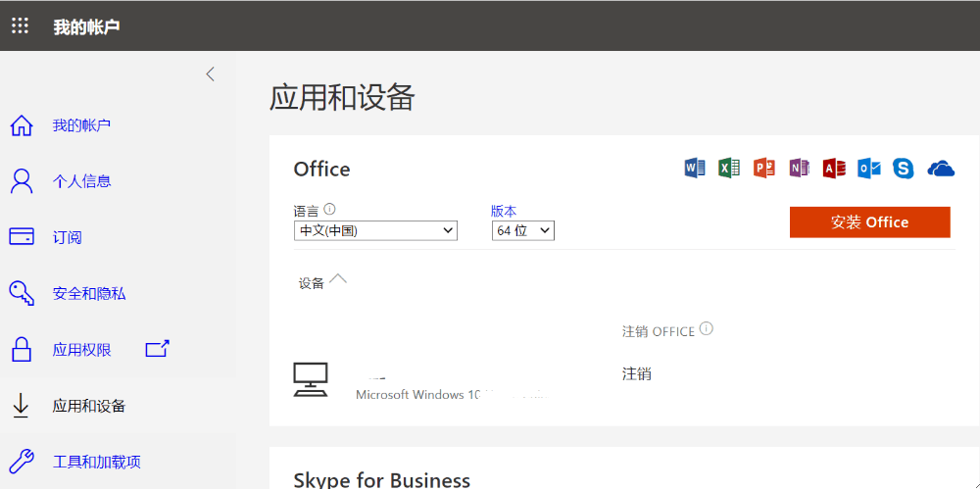This screenshot has height=491, width=980.
Task: Click the 安装 Office button
Action: 870,221
